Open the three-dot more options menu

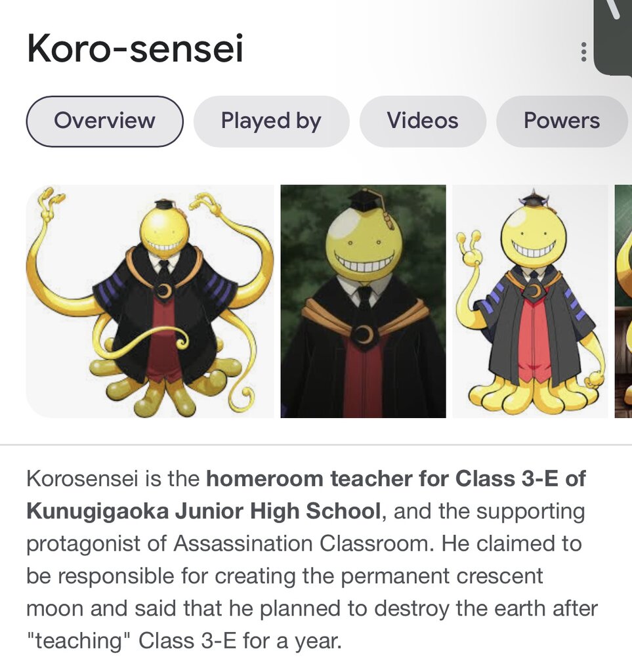[x=583, y=52]
